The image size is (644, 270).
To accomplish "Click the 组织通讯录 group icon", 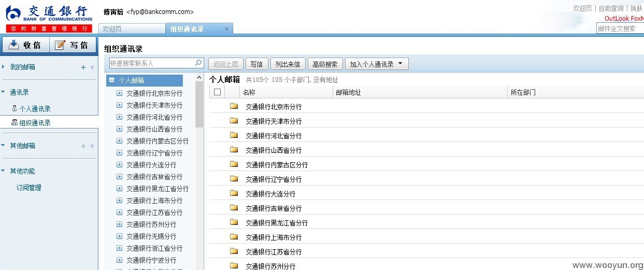I will point(15,123).
